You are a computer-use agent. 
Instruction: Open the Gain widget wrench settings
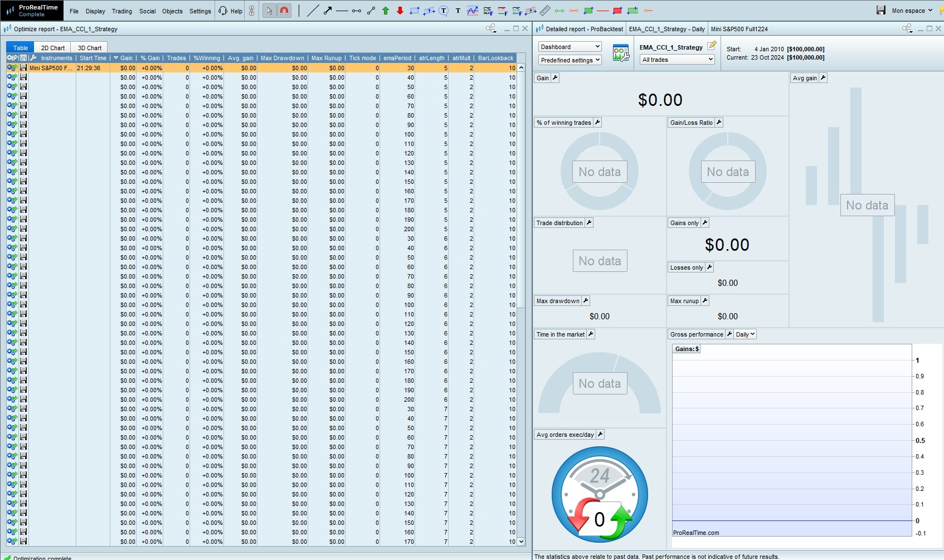pyautogui.click(x=555, y=78)
